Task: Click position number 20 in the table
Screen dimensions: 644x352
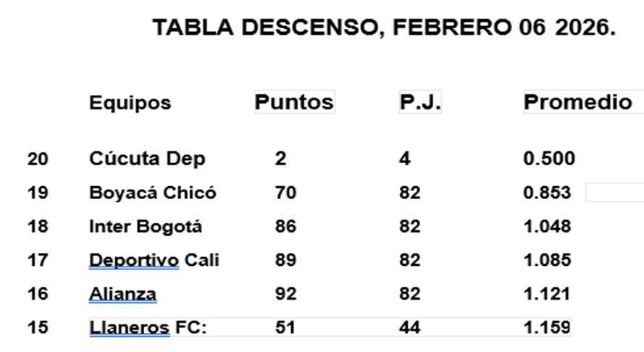Action: pyautogui.click(x=38, y=159)
